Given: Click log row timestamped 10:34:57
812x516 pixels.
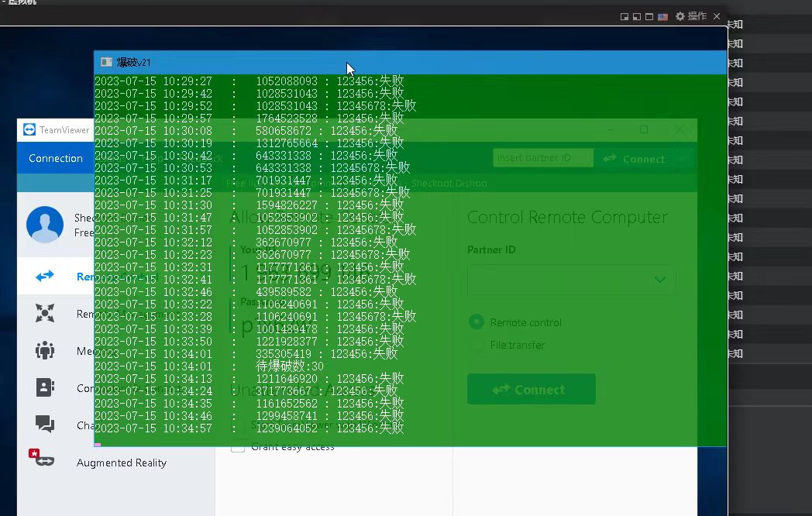Looking at the screenshot, I should [x=249, y=428].
